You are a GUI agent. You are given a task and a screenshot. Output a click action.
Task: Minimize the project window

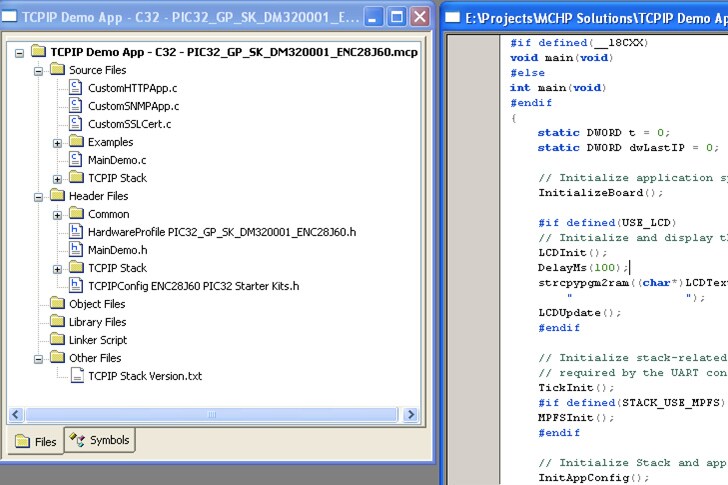[373, 17]
